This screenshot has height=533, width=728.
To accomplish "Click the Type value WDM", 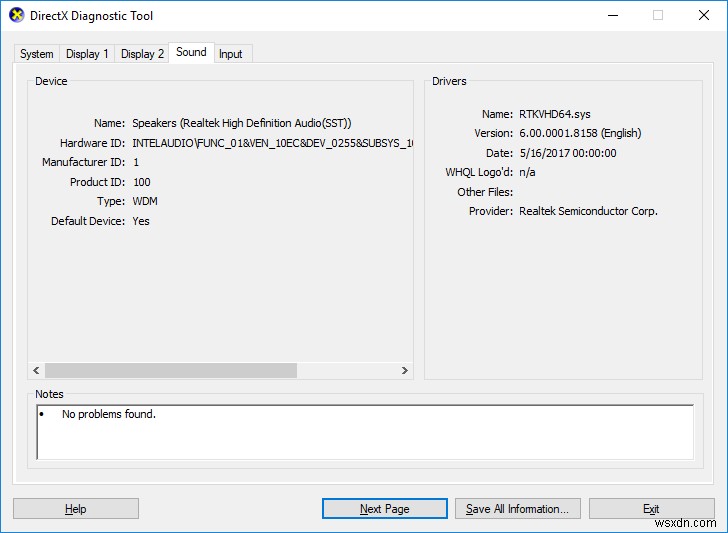I will 145,201.
